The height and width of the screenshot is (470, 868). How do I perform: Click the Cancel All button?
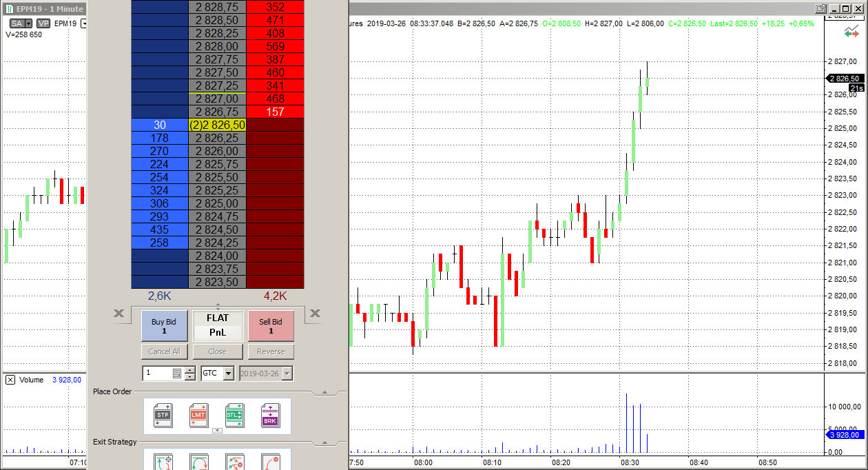(164, 351)
